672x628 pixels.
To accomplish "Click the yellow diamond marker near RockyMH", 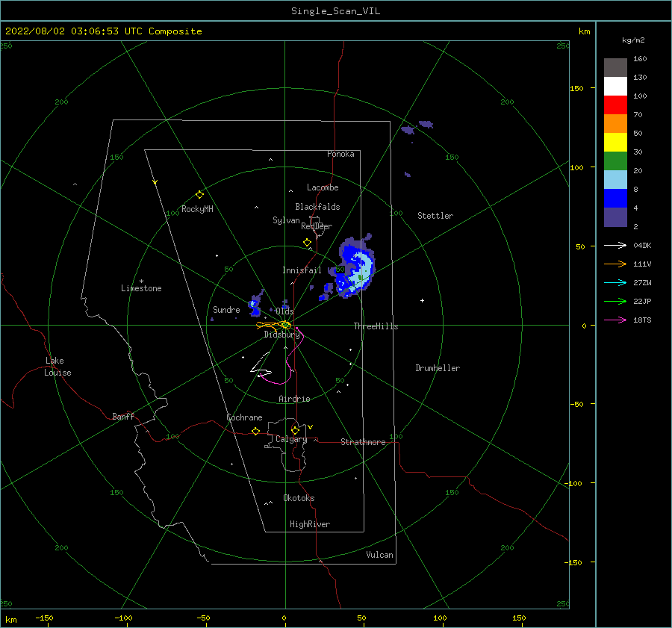I will point(199,195).
